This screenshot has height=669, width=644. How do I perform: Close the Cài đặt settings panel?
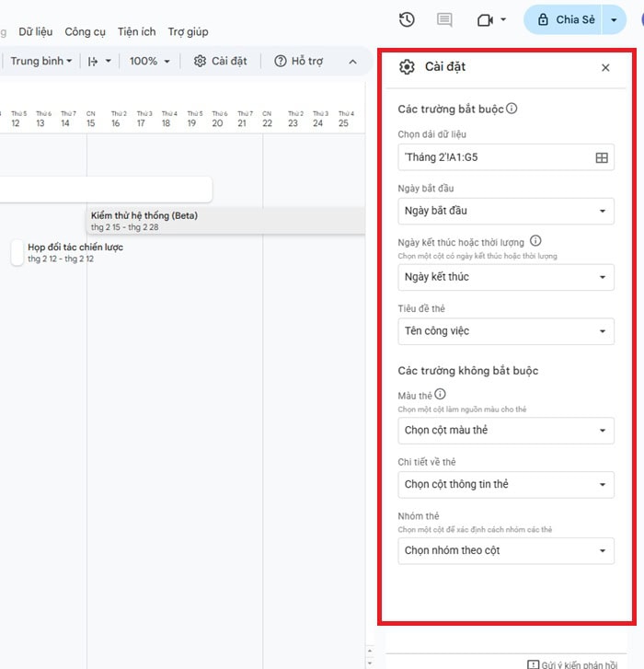605,67
